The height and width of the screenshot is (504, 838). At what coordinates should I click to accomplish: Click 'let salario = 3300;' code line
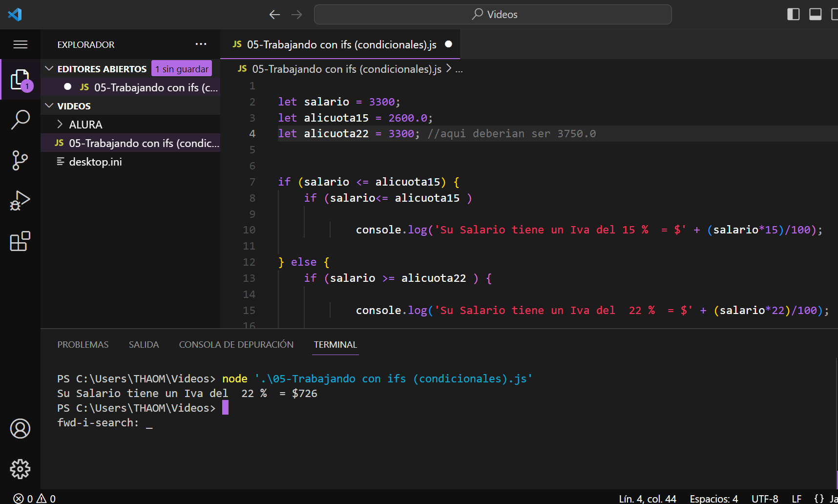tap(339, 102)
